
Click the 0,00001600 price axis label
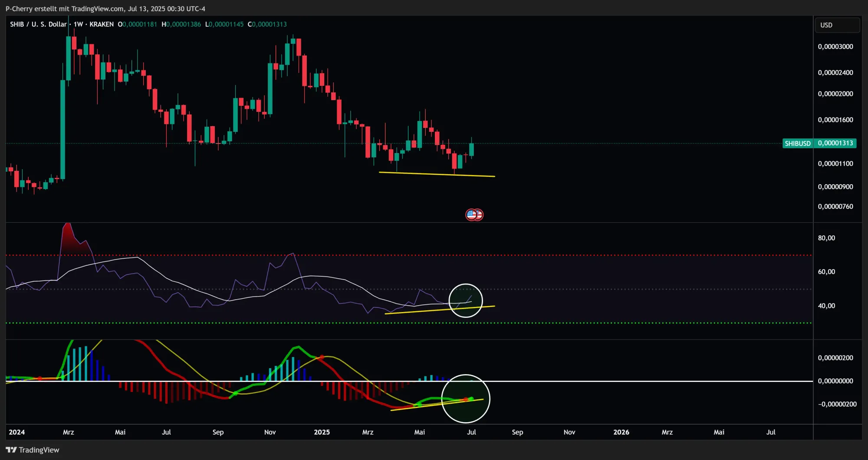pyautogui.click(x=835, y=120)
